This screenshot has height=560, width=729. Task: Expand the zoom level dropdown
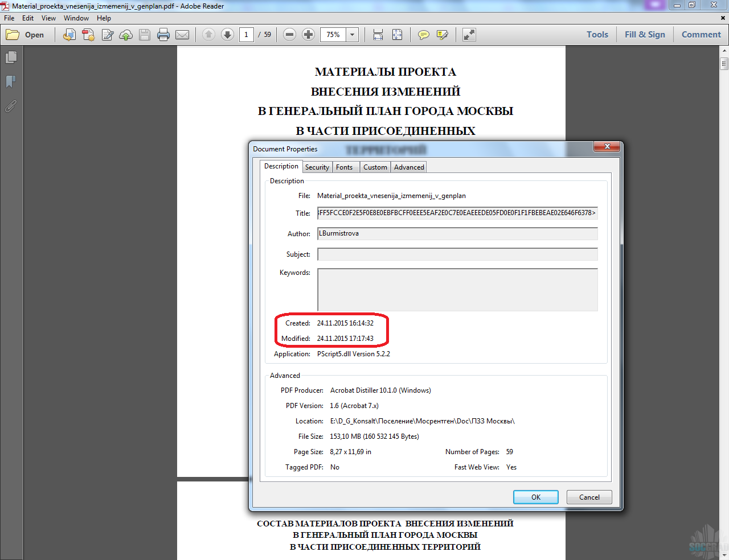pos(352,35)
